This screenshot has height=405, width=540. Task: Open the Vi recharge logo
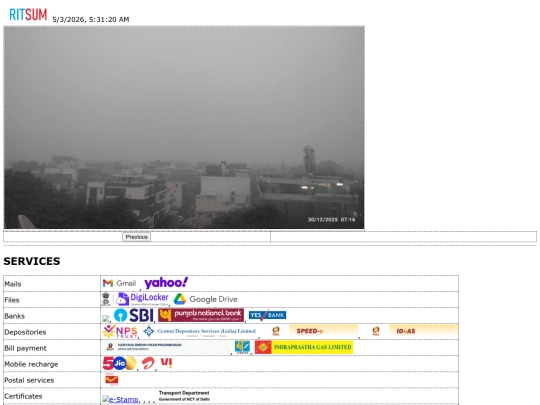click(166, 363)
